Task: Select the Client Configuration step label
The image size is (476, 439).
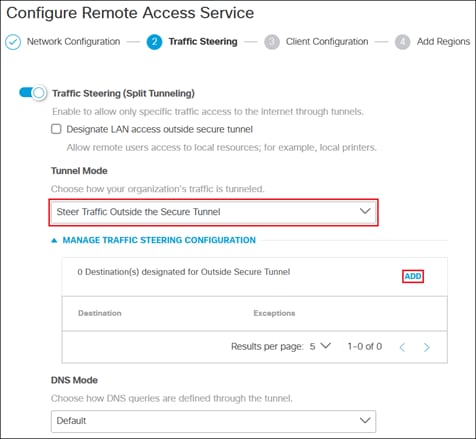Action: tap(327, 42)
